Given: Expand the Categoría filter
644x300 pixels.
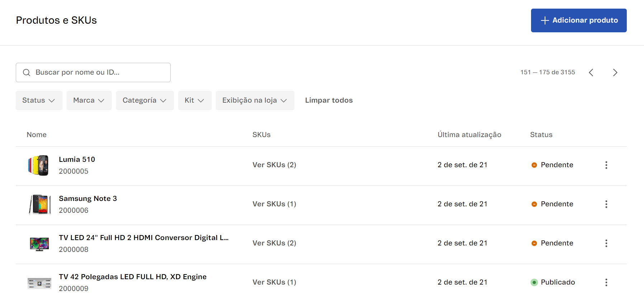Looking at the screenshot, I should point(145,100).
